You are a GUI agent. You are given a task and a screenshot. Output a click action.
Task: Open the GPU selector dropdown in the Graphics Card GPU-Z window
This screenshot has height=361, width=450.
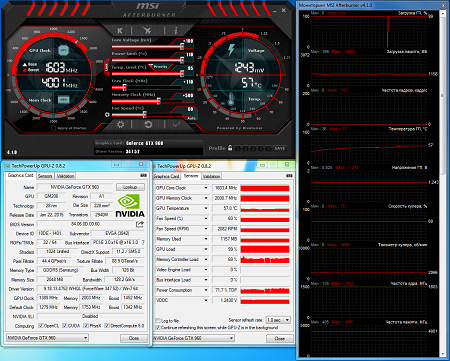click(47, 338)
